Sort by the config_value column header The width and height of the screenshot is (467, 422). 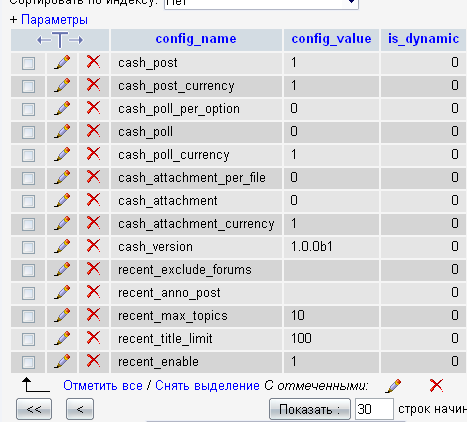(331, 39)
